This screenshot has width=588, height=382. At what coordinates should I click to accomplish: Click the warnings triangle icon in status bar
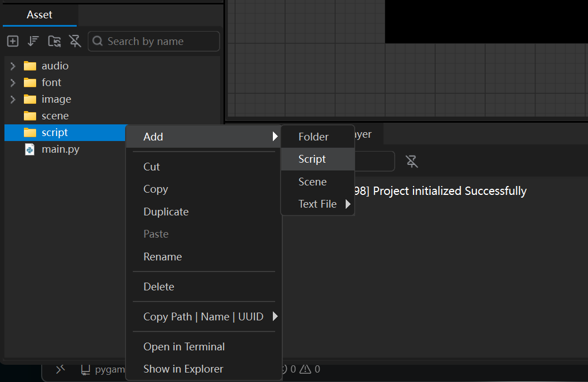pos(305,369)
